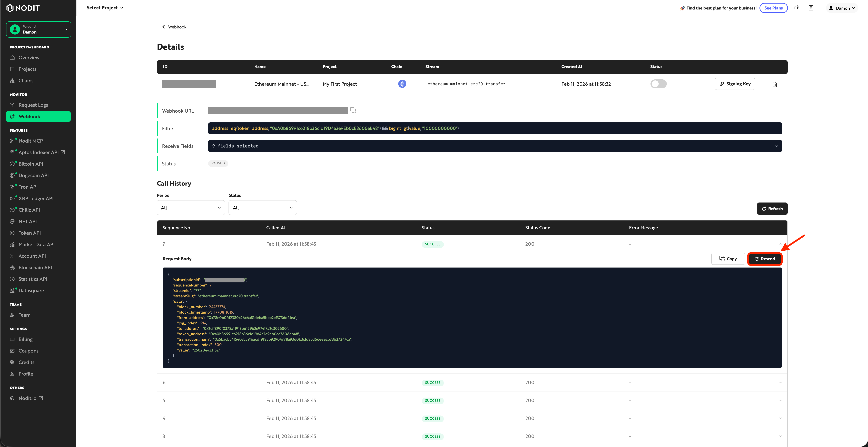868x447 pixels.
Task: Click the copy Webhook URL icon
Action: pos(353,110)
